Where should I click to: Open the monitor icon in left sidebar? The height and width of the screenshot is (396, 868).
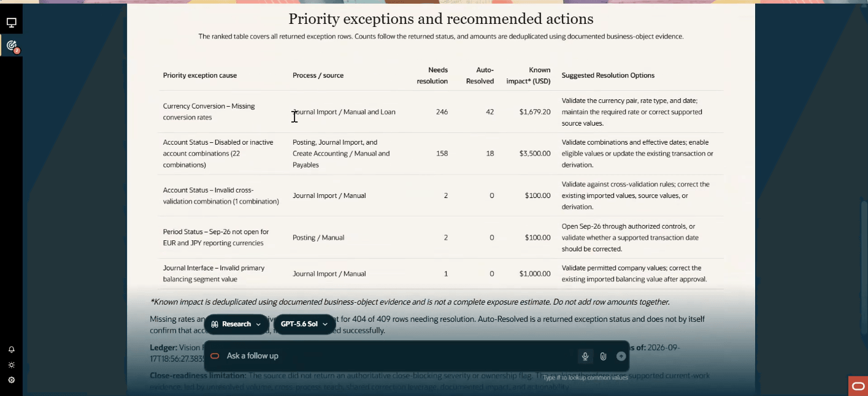11,23
